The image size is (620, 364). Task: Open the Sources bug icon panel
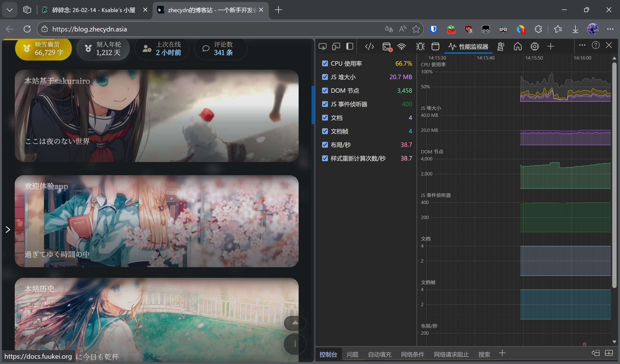point(420,46)
